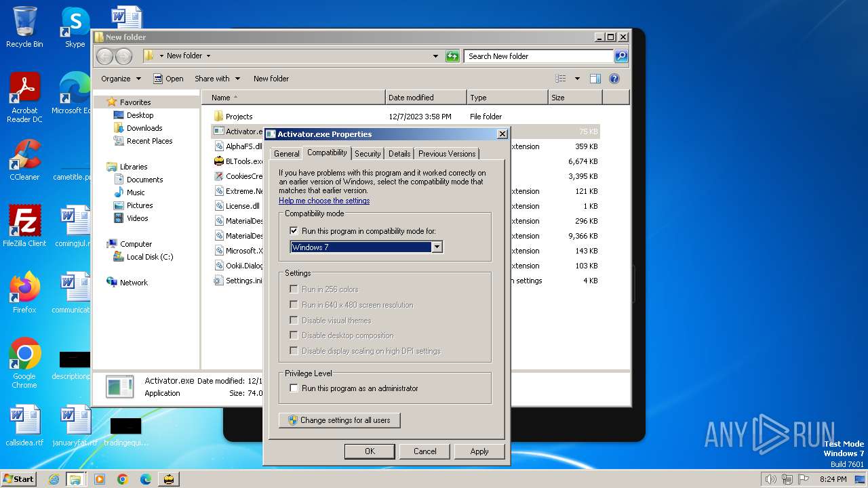
Task: Expand the view options dropdown arrow
Action: [x=577, y=79]
